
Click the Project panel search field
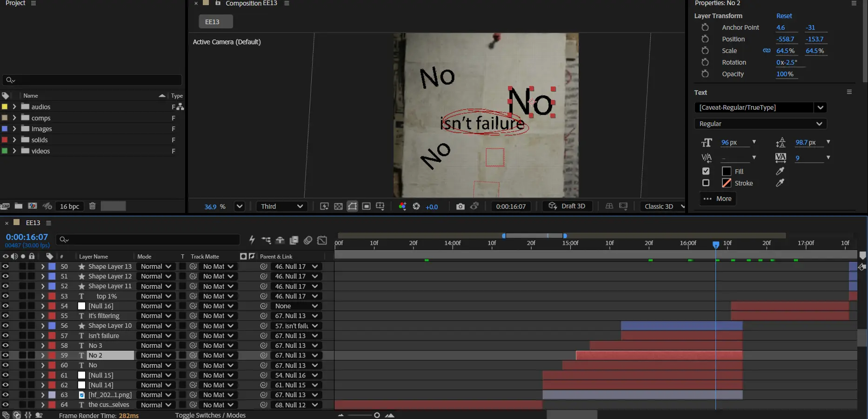pos(92,80)
